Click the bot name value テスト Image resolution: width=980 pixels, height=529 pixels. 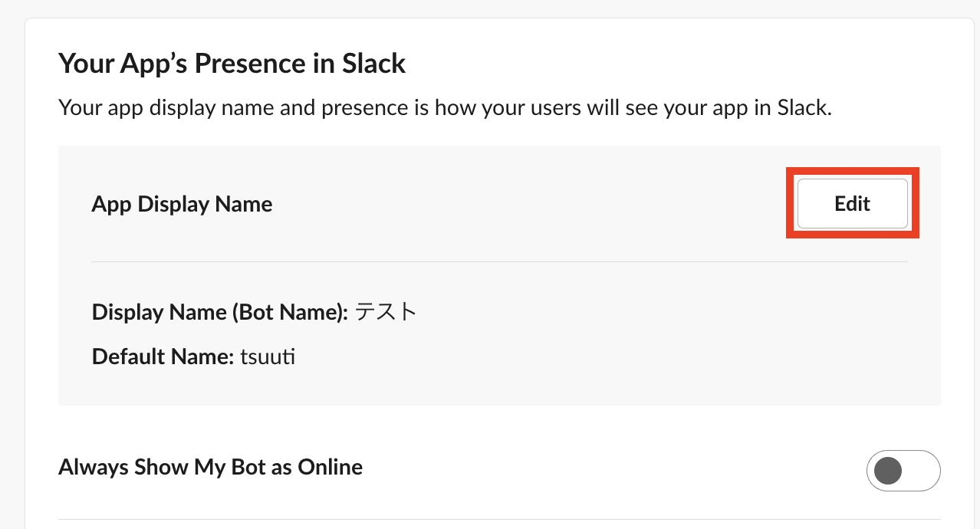(386, 312)
